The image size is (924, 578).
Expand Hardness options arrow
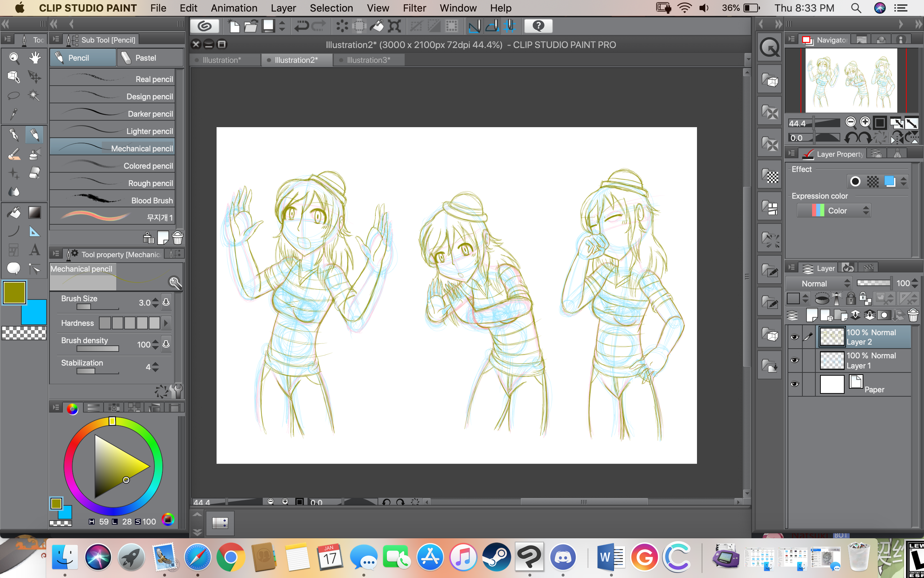click(x=166, y=323)
